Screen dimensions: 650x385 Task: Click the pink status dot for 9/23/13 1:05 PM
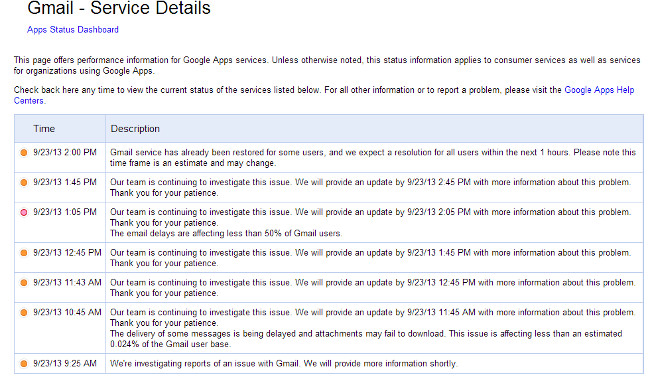click(24, 212)
